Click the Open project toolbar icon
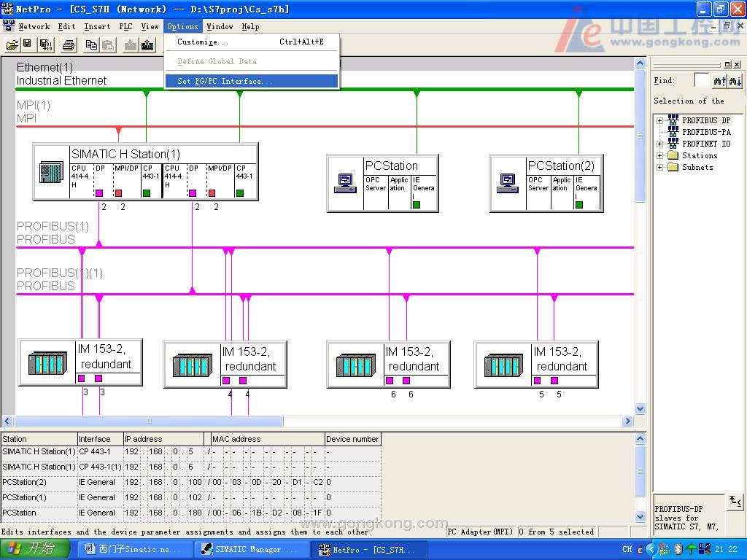747x560 pixels. click(12, 45)
